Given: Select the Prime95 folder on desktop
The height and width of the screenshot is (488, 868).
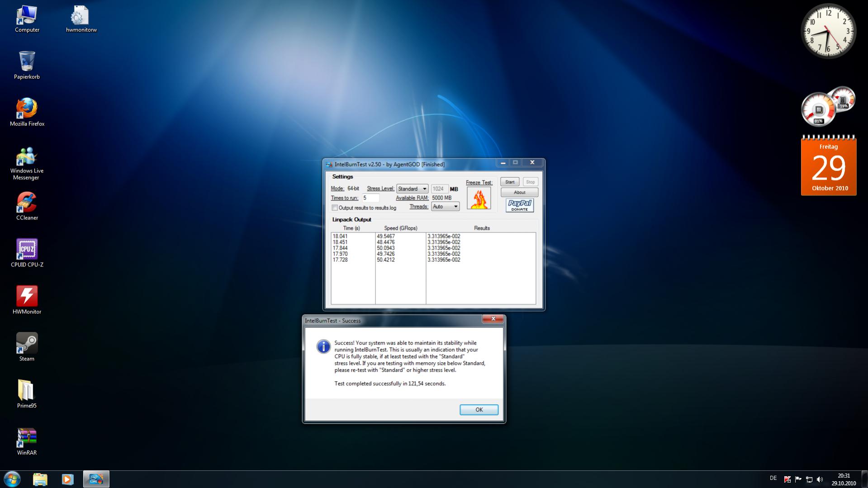Looking at the screenshot, I should point(27,394).
